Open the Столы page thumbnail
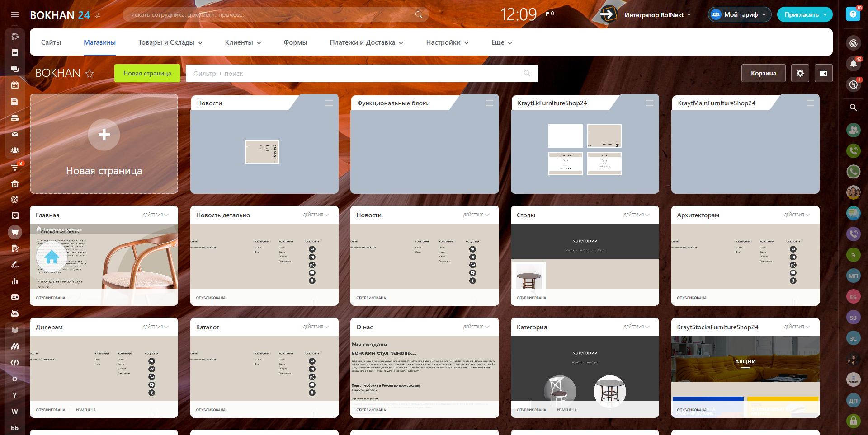 pyautogui.click(x=585, y=257)
